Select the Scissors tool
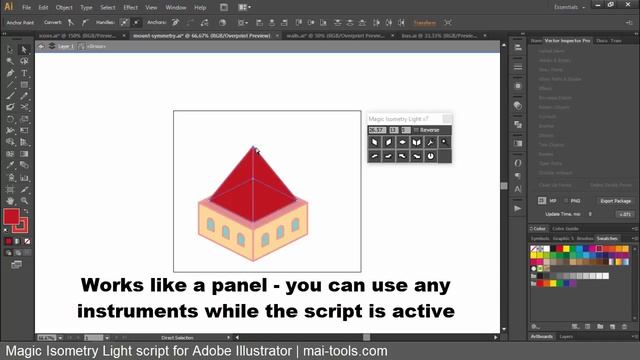This screenshot has width=640, height=360. (24, 107)
